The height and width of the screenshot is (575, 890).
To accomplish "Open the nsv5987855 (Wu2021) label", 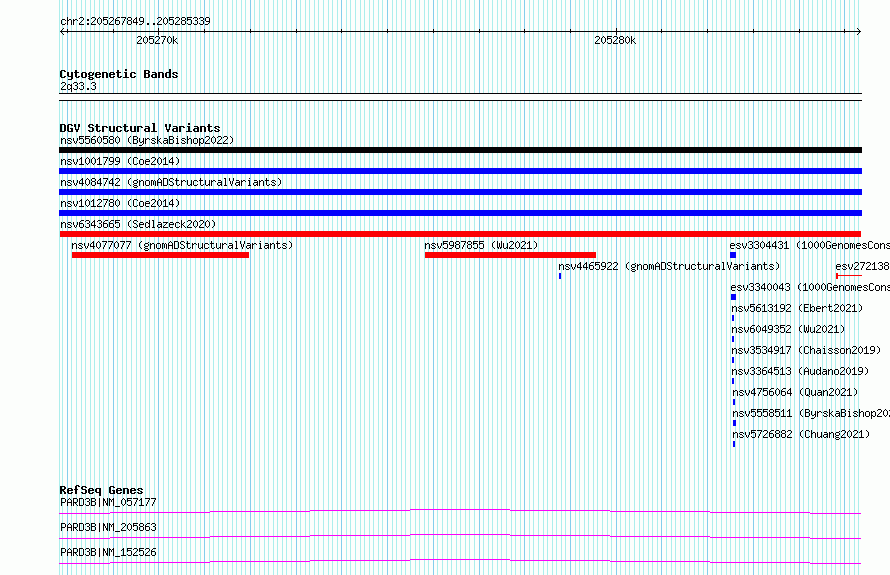I will pyautogui.click(x=481, y=245).
